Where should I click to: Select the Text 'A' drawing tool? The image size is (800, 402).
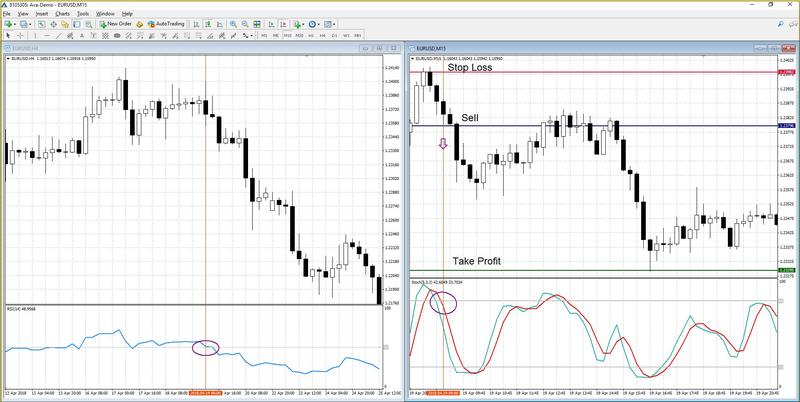[82, 36]
